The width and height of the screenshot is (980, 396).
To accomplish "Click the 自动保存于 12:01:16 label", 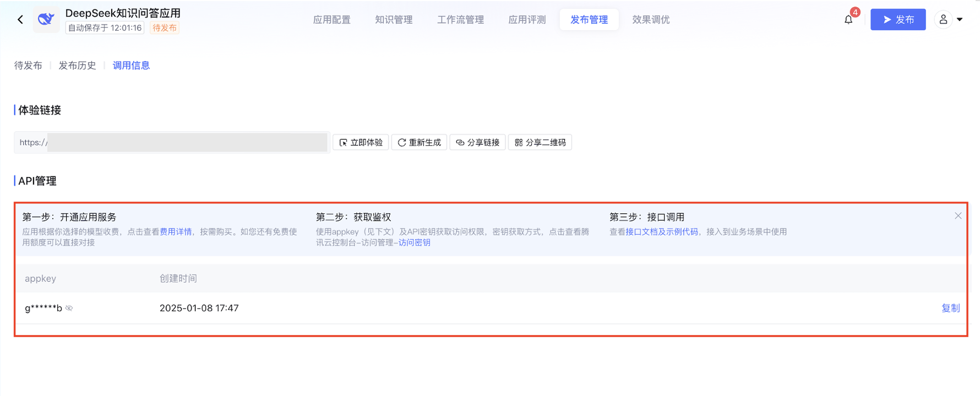I will [105, 28].
